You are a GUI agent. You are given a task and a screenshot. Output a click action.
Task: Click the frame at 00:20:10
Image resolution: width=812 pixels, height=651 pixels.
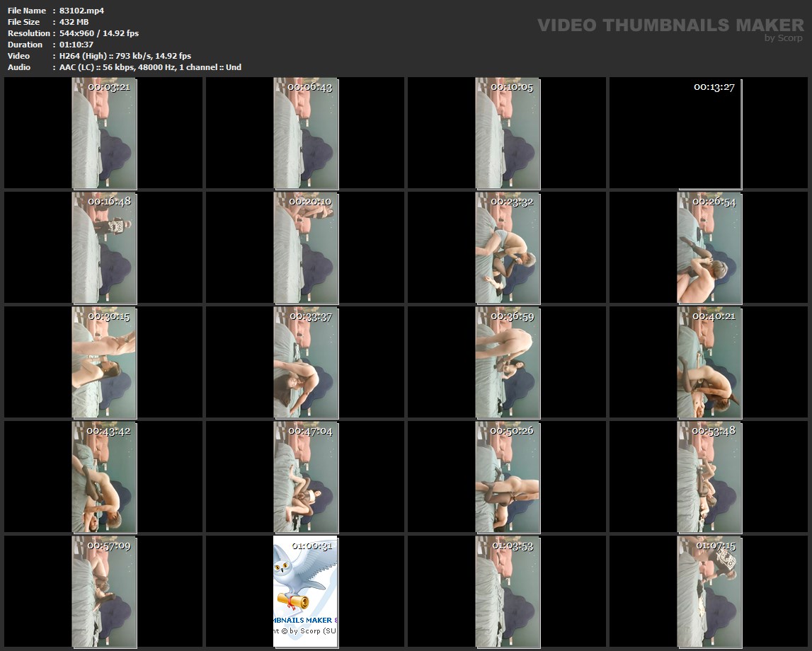306,247
